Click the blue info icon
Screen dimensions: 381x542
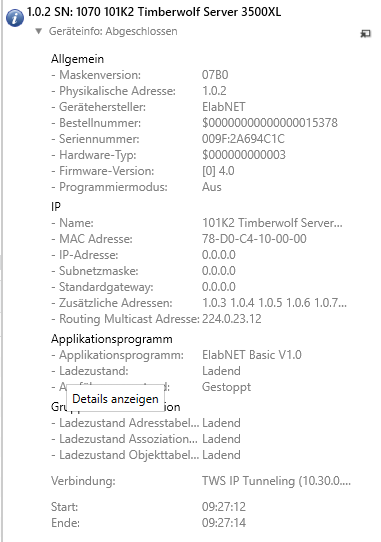click(x=15, y=18)
